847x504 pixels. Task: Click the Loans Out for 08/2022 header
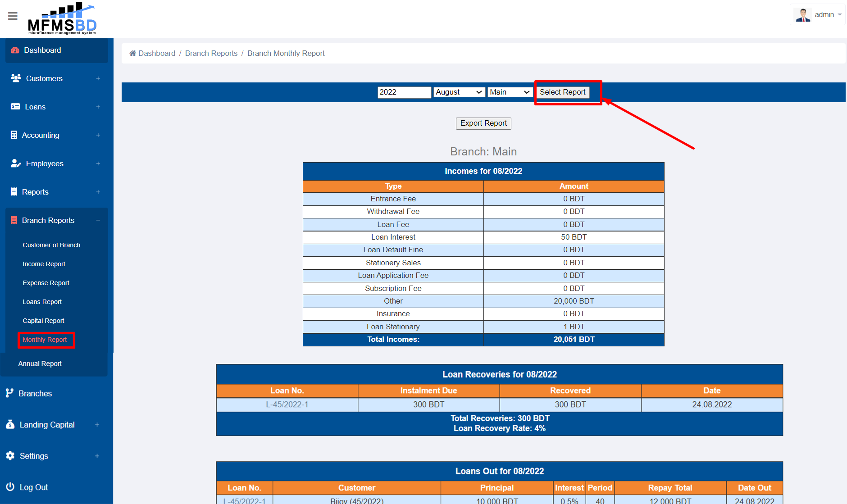pyautogui.click(x=500, y=471)
